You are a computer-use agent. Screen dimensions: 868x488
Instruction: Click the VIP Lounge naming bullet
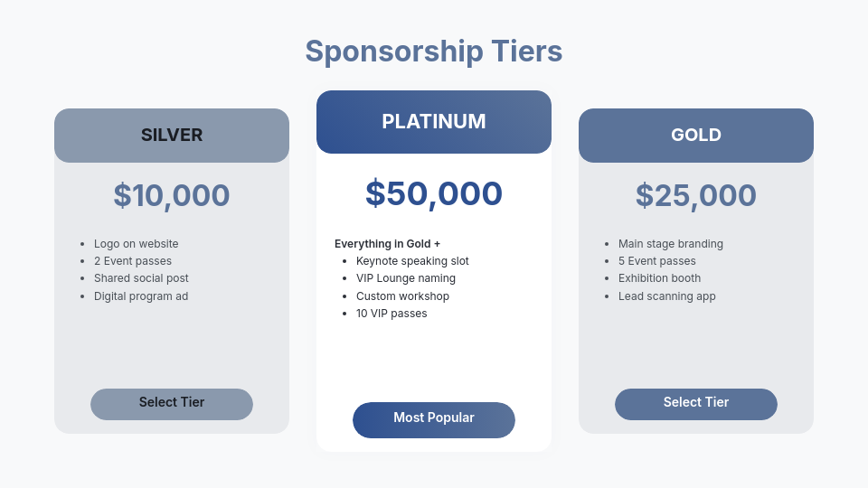click(406, 278)
